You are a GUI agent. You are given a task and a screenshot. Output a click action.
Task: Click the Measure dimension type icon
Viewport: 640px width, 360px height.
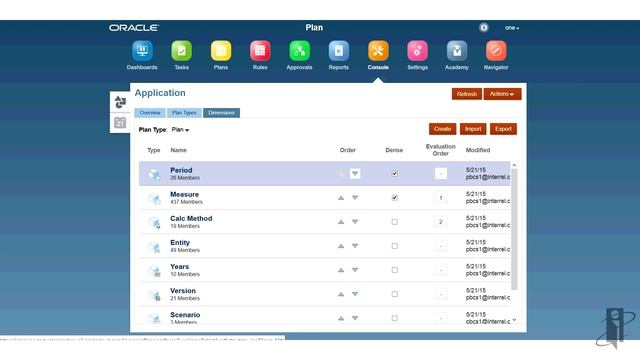pos(154,198)
